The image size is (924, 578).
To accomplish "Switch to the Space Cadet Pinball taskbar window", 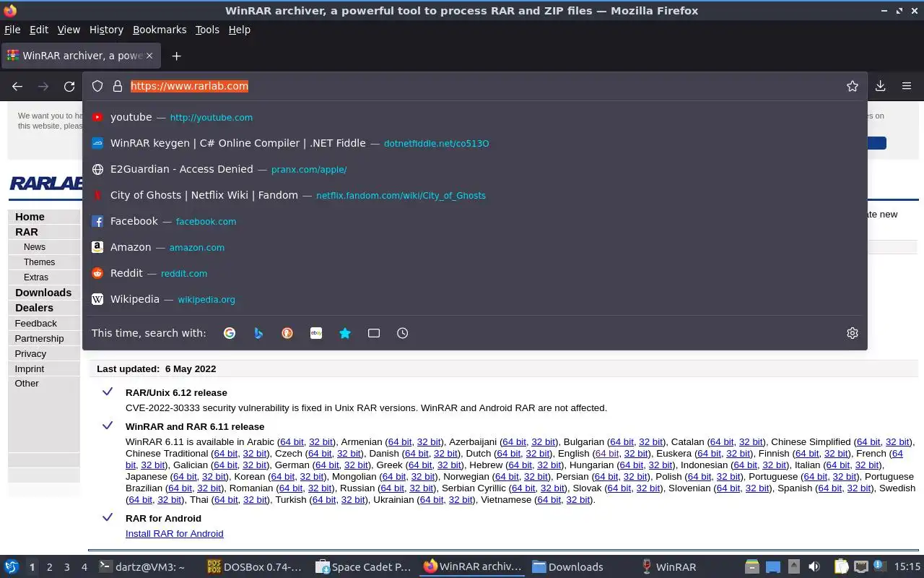I will tap(364, 567).
